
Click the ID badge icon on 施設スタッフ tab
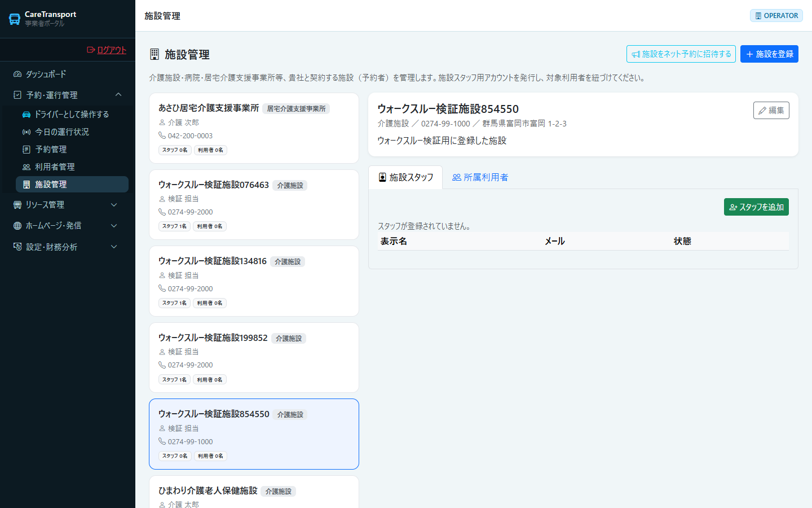pos(382,177)
